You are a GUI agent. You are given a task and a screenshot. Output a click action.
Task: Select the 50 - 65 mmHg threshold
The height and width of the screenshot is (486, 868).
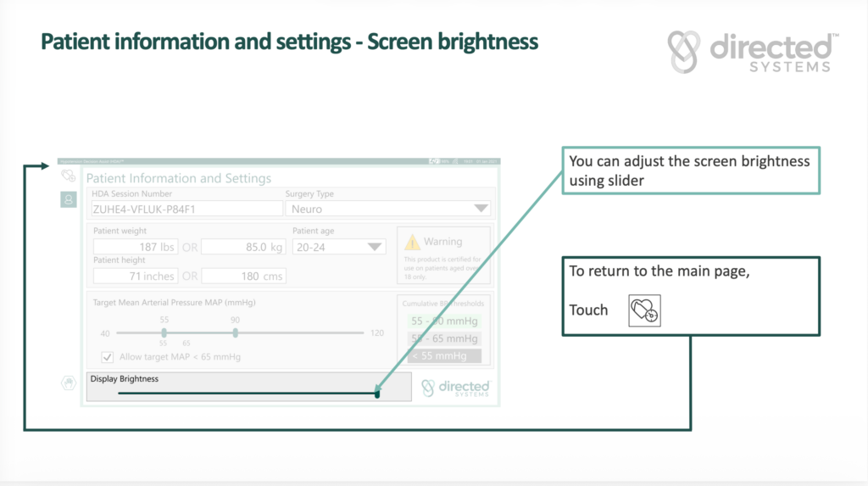click(444, 338)
